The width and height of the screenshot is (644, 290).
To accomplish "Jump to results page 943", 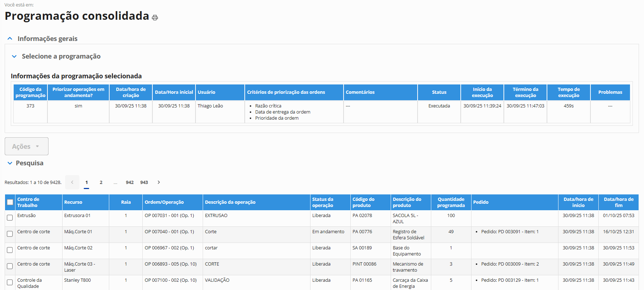I will click(144, 182).
